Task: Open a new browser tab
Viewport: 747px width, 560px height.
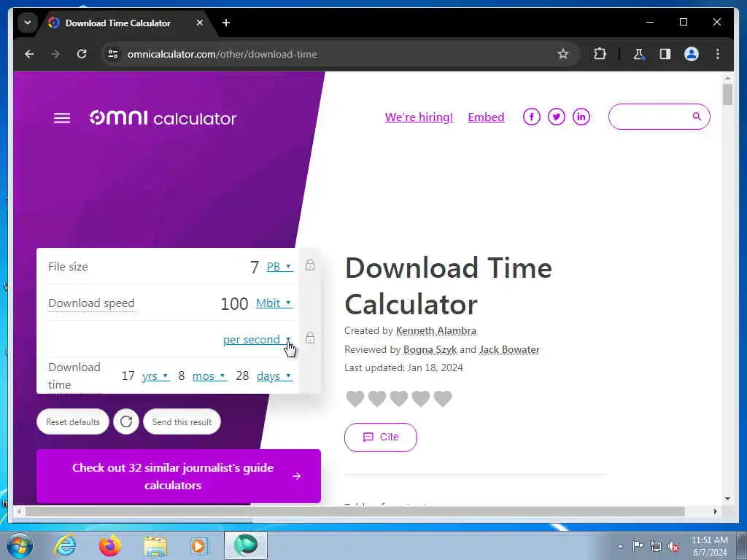Action: pyautogui.click(x=226, y=23)
